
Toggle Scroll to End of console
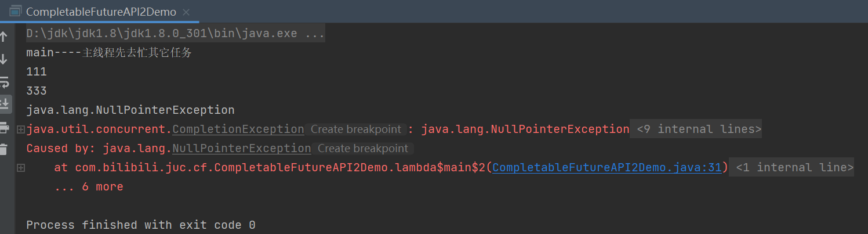[x=4, y=104]
